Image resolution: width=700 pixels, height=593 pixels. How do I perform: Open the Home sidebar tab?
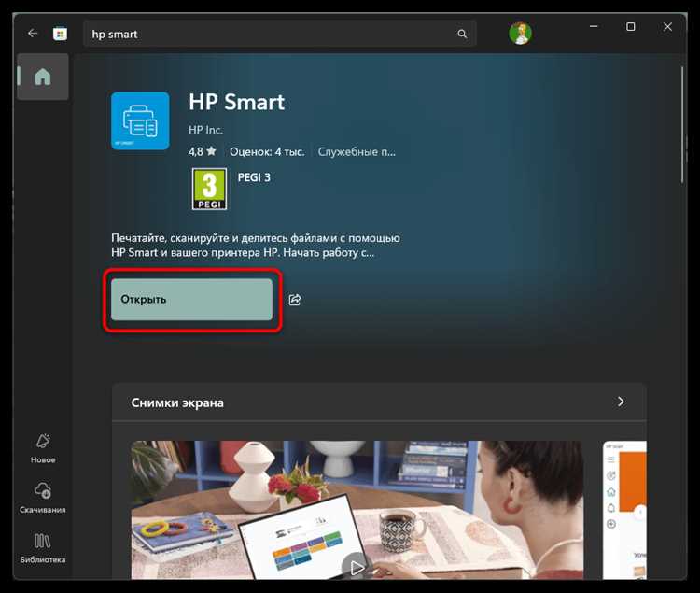43,77
